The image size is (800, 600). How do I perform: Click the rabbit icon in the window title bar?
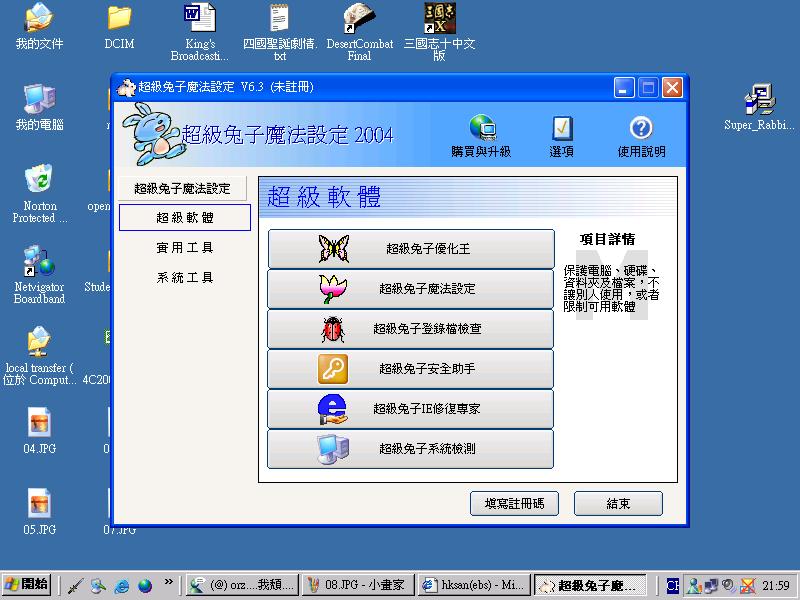tap(126, 87)
